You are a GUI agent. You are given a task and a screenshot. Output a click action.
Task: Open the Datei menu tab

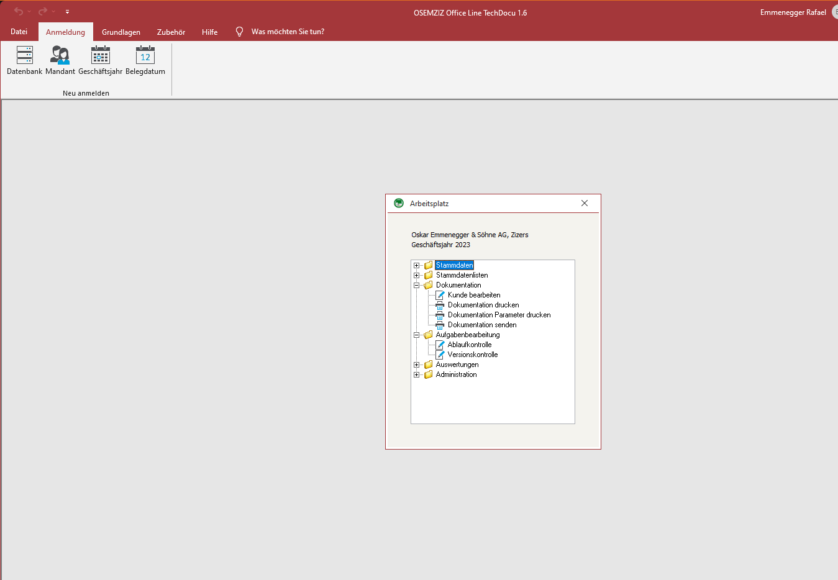point(19,32)
